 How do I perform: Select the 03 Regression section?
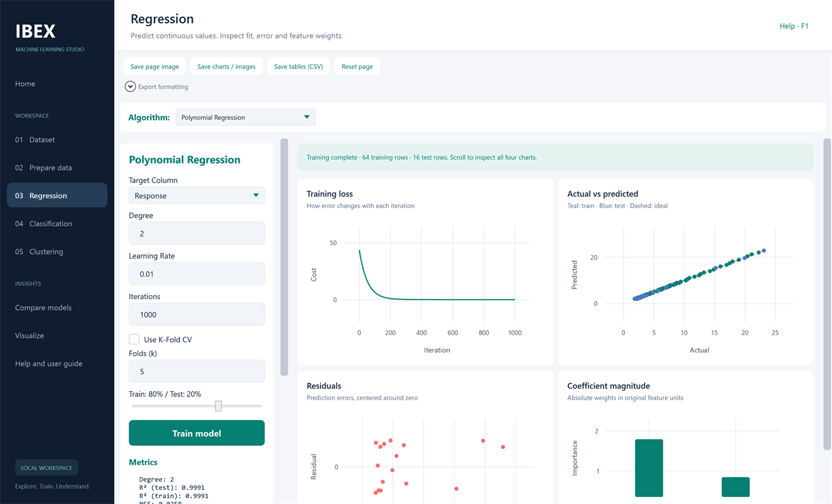click(x=57, y=195)
